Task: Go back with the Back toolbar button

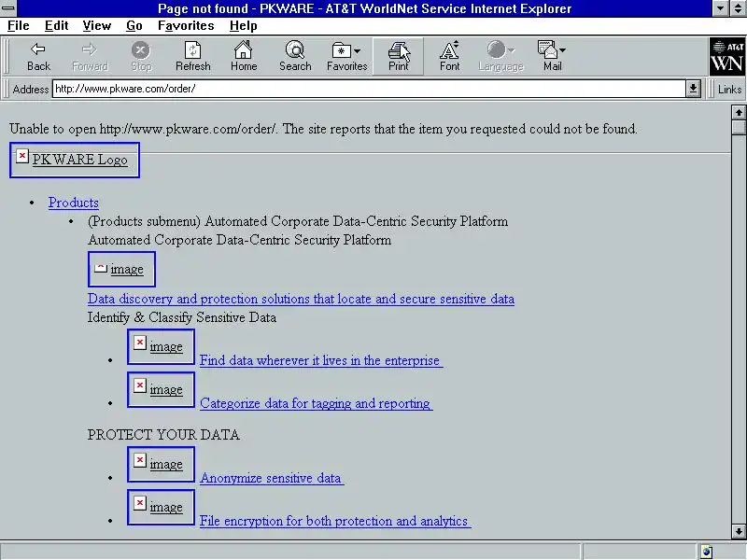Action: point(38,56)
